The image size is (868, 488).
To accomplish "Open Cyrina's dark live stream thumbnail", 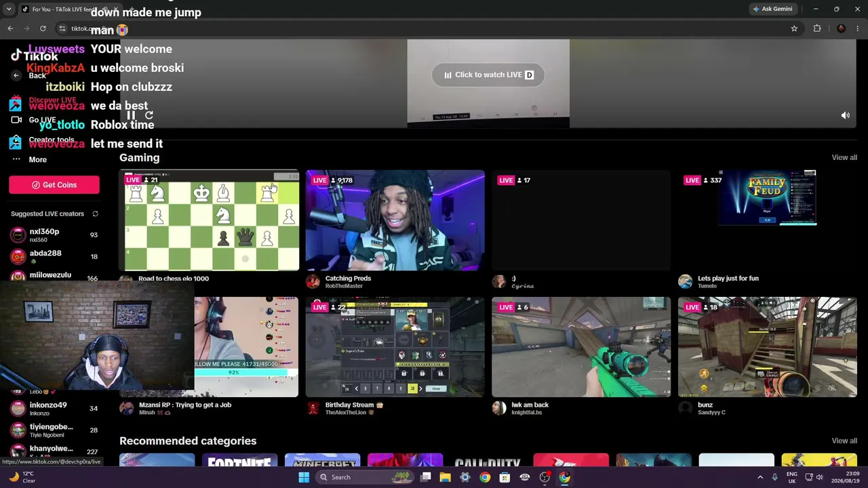I will tap(581, 220).
